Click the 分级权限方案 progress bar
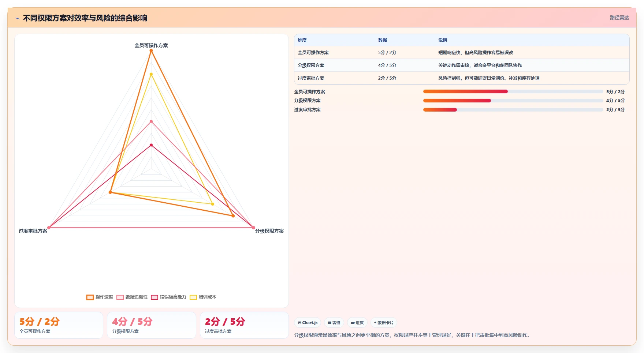Image resolution: width=644 pixels, height=353 pixels. [513, 101]
